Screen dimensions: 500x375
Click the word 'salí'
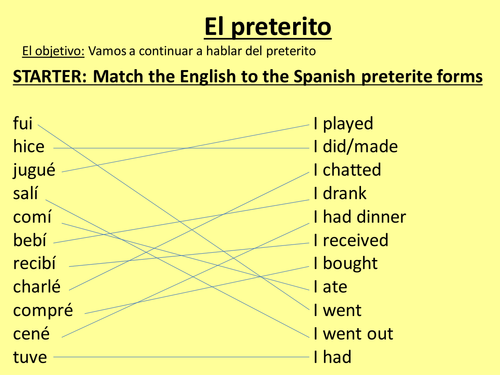pyautogui.click(x=25, y=193)
